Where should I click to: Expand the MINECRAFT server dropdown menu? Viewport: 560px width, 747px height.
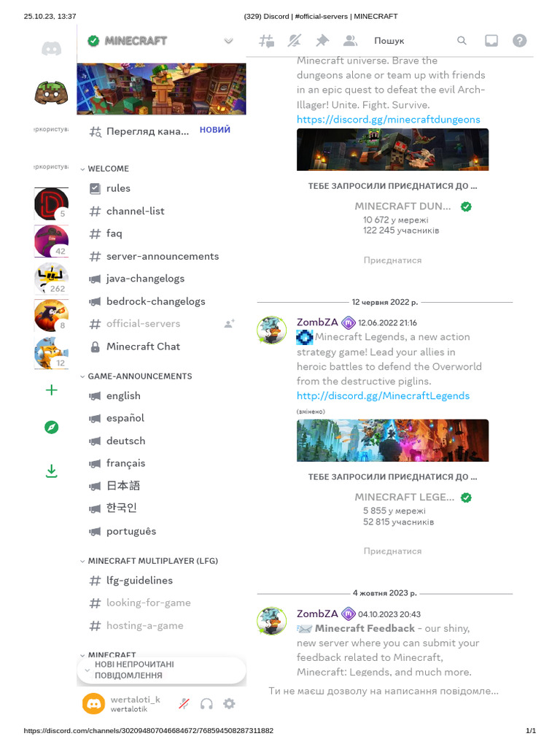coord(228,41)
